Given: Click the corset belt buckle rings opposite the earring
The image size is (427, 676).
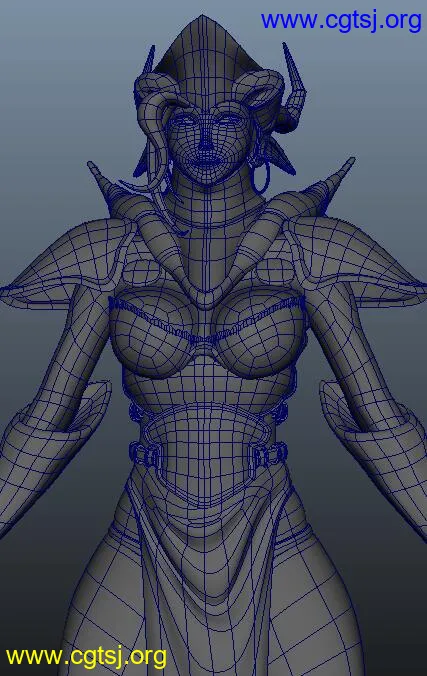Looking at the screenshot, I should point(146,455).
